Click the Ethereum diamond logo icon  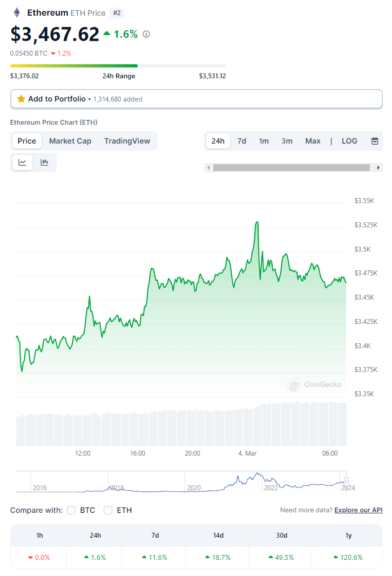tap(17, 13)
